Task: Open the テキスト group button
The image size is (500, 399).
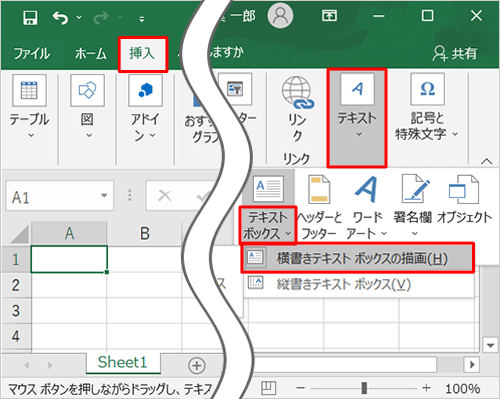Action: [x=357, y=118]
